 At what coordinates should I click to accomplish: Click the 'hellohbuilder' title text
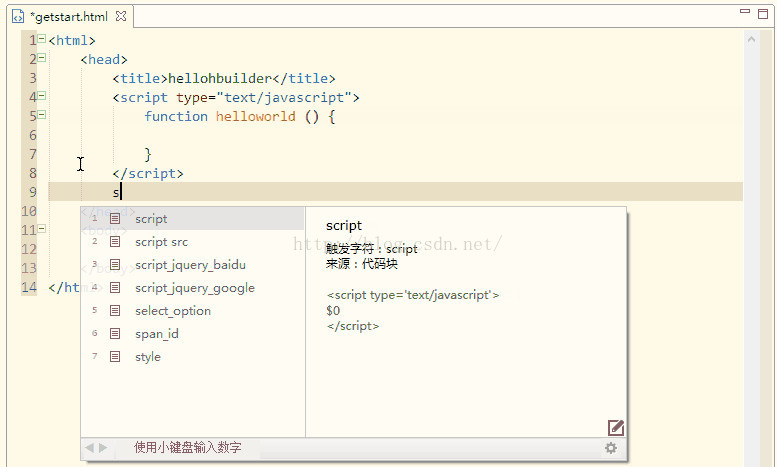[x=220, y=78]
